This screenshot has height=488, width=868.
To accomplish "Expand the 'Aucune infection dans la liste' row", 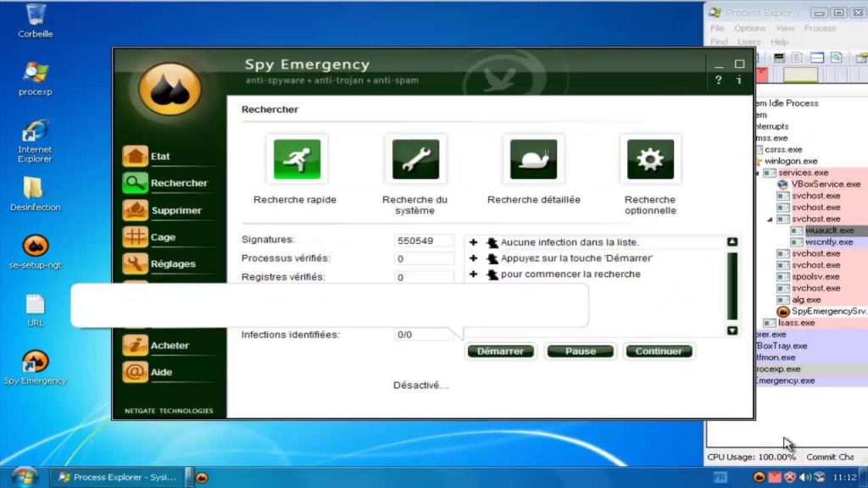I will [x=473, y=242].
